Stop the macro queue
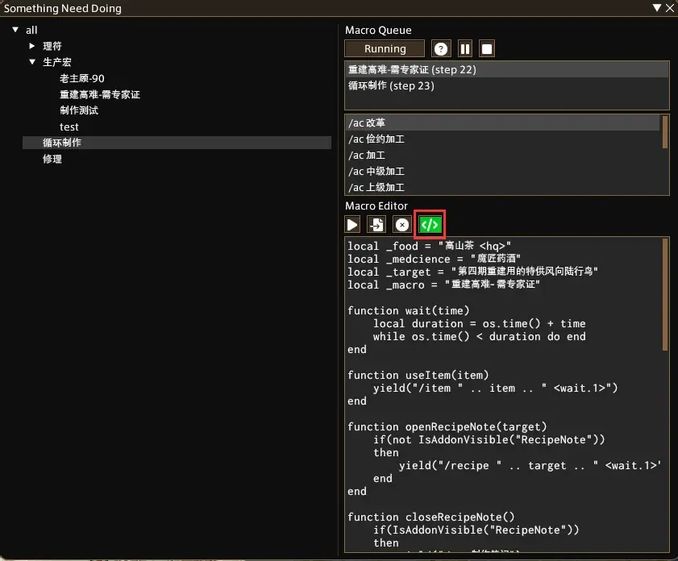 coord(487,48)
